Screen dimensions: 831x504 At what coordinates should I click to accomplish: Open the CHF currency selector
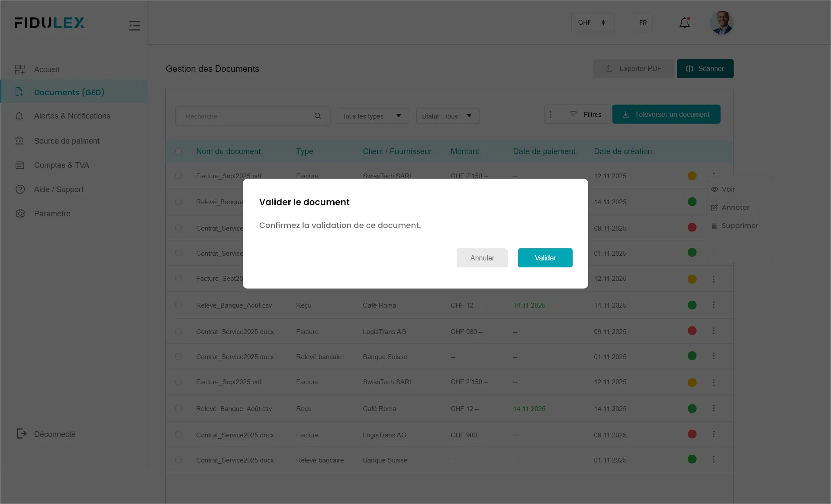point(592,22)
